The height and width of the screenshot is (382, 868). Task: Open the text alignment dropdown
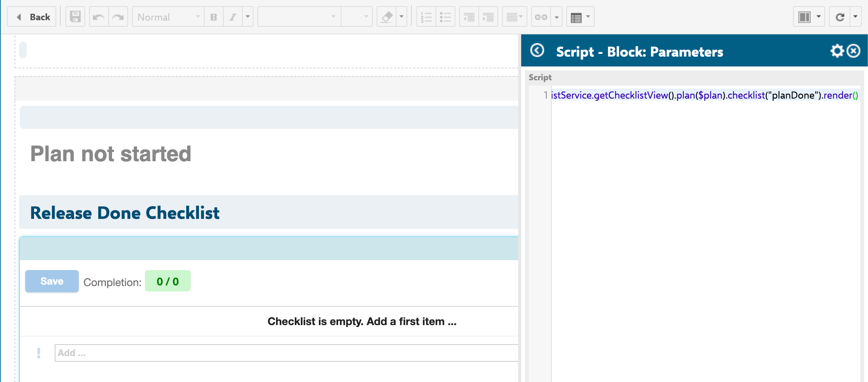(x=515, y=17)
